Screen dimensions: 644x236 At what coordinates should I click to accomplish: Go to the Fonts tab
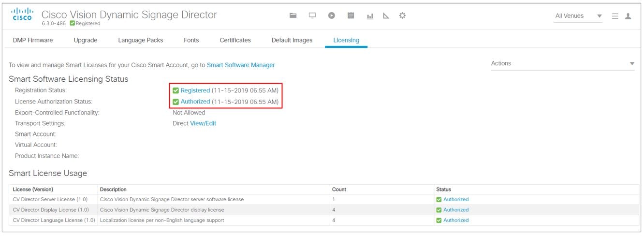(191, 40)
